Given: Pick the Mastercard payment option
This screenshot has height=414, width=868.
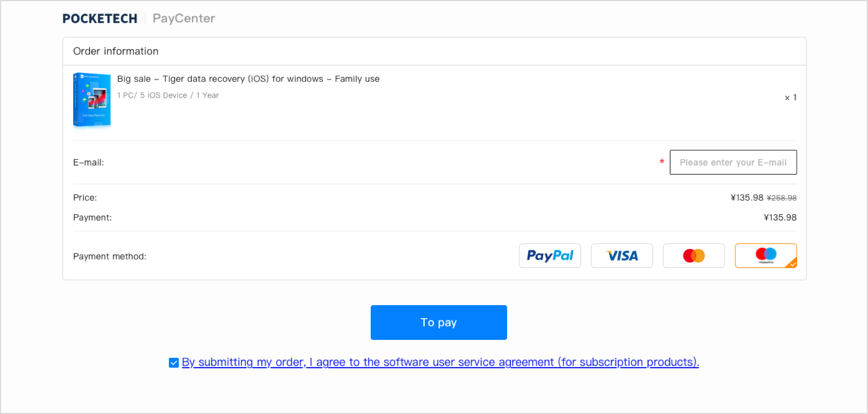Looking at the screenshot, I should 694,255.
